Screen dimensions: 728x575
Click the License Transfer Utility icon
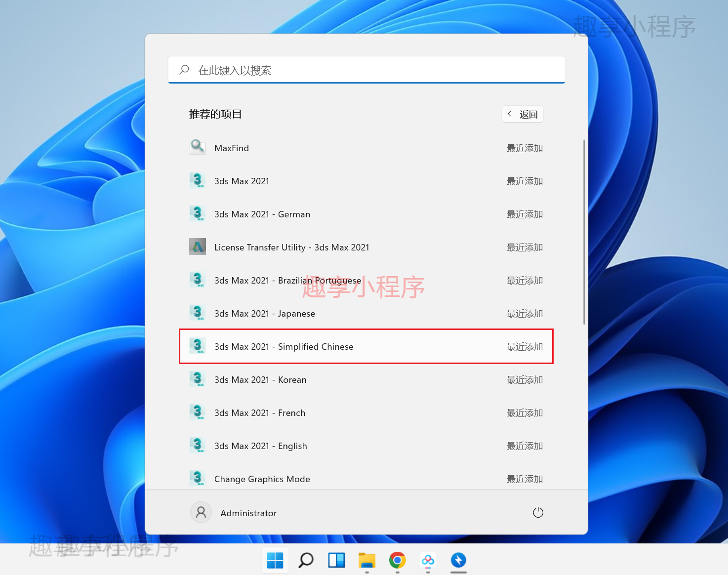(198, 246)
